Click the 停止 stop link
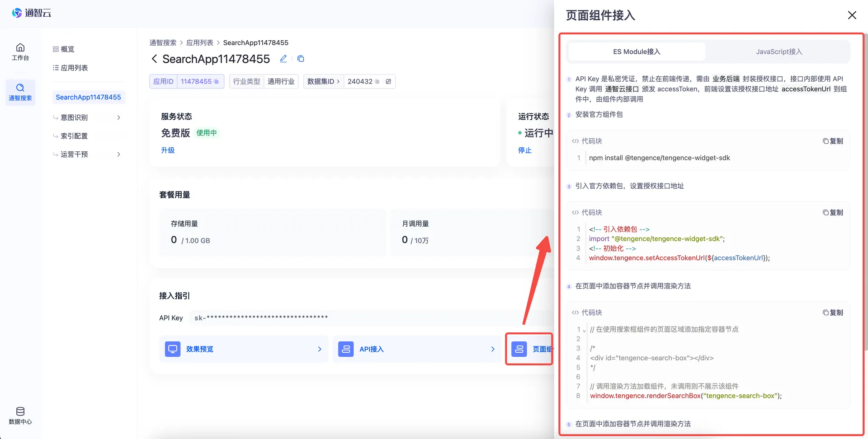 tap(525, 150)
